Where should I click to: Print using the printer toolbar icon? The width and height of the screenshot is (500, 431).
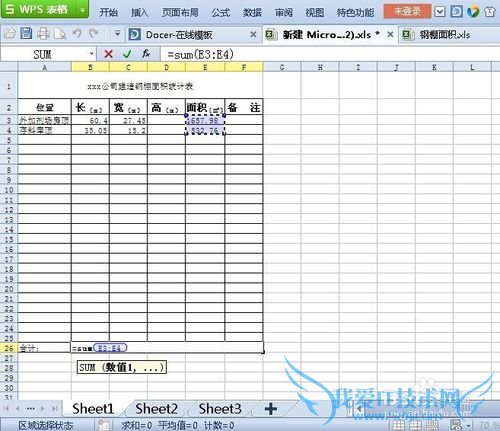(43, 34)
